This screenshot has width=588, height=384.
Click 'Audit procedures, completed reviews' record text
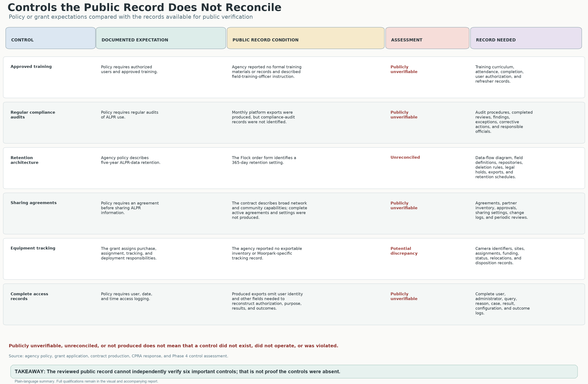(504, 122)
